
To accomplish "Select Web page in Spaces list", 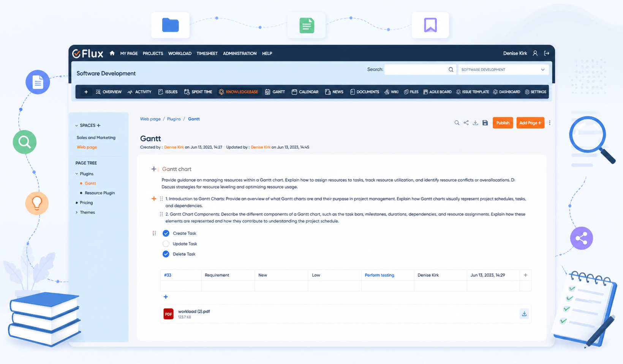I will [x=87, y=147].
